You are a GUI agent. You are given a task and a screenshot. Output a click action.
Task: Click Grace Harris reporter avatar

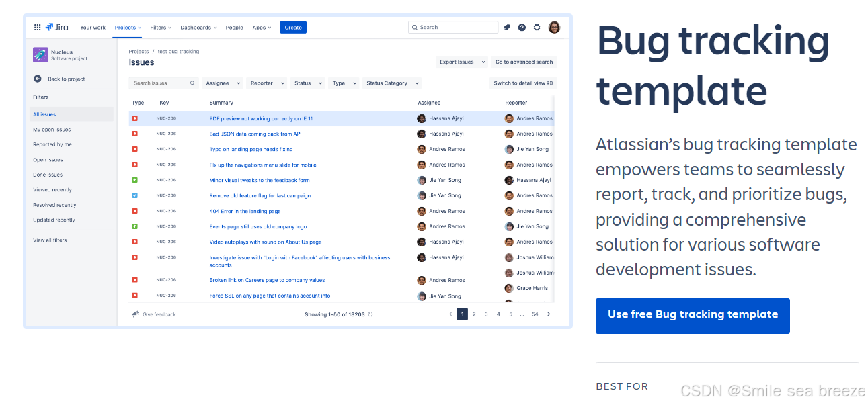[x=509, y=288]
